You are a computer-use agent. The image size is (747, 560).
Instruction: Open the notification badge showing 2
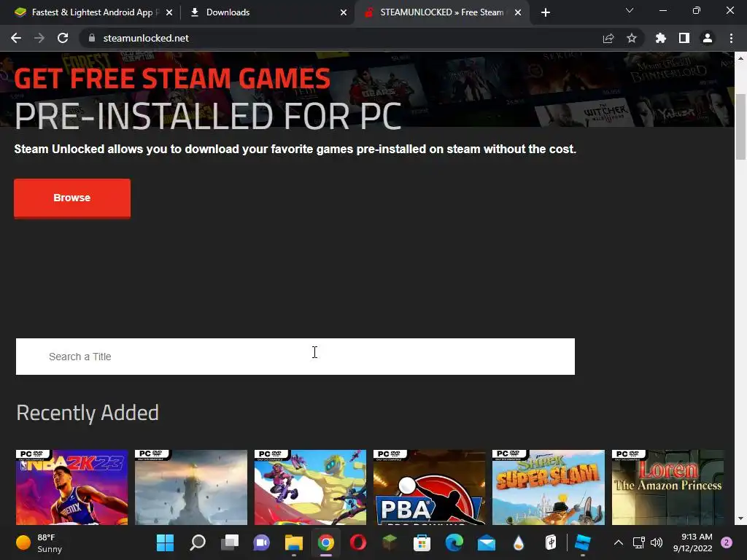727,542
